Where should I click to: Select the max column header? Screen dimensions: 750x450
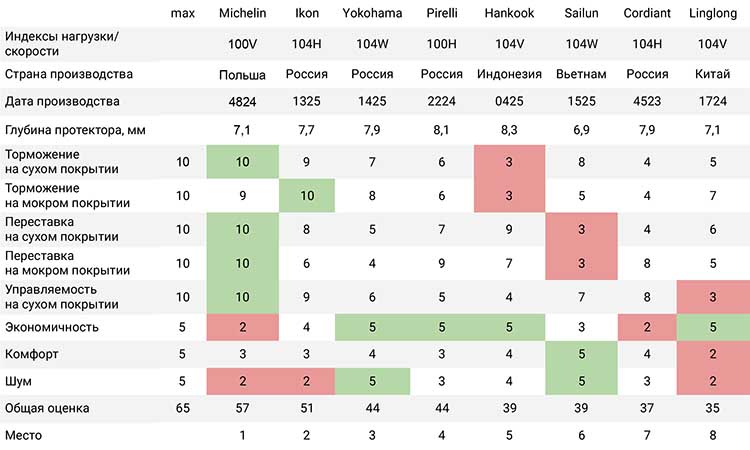click(x=183, y=13)
